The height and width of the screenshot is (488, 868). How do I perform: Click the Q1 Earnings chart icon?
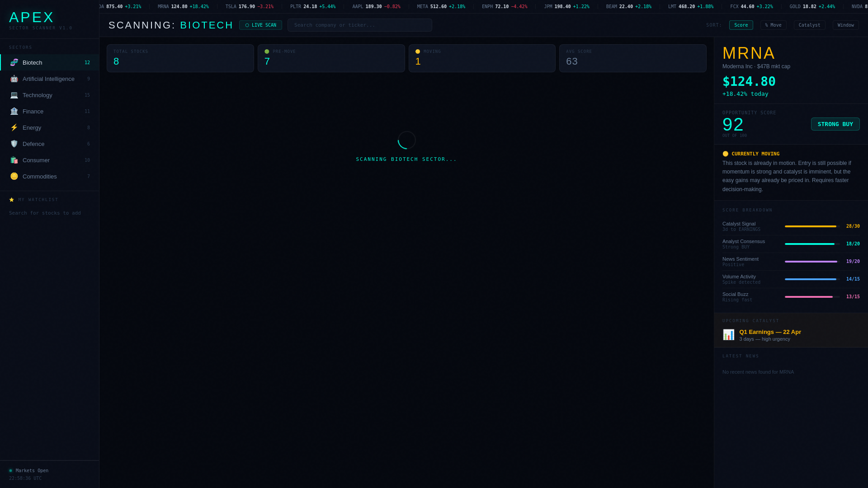click(728, 335)
